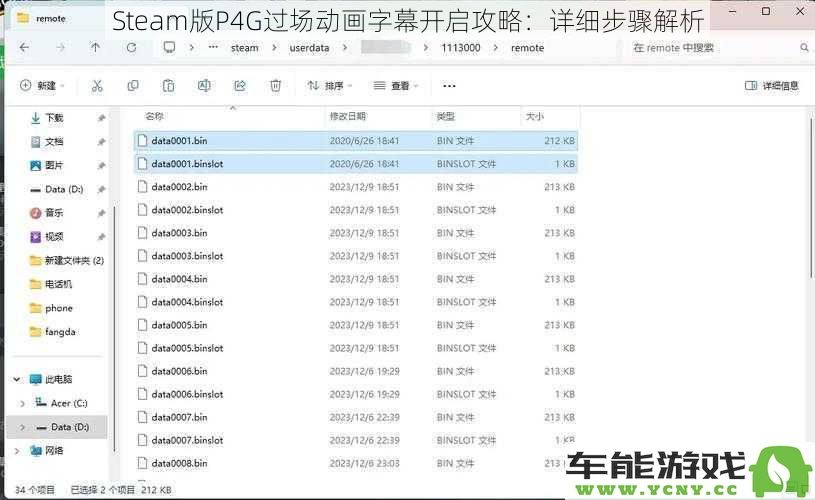This screenshot has height=500, width=815.
Task: Click the userdata breadcrumb segment
Action: 309,48
